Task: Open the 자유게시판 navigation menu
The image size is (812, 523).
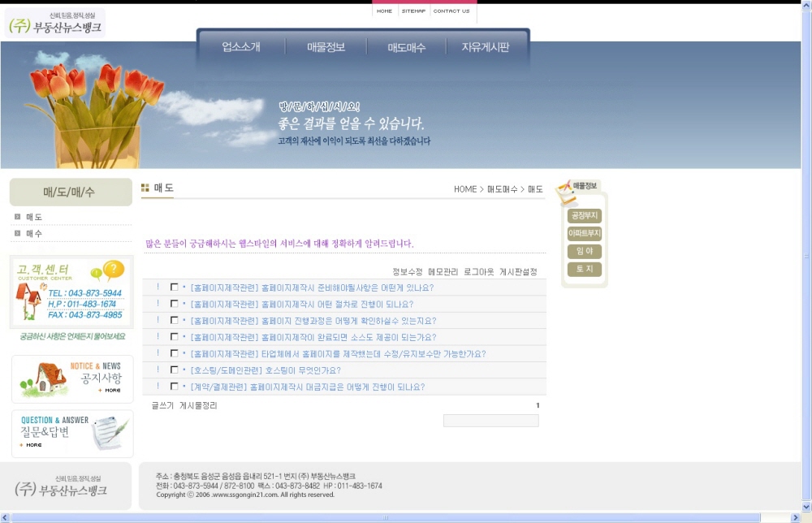Action: (x=485, y=48)
